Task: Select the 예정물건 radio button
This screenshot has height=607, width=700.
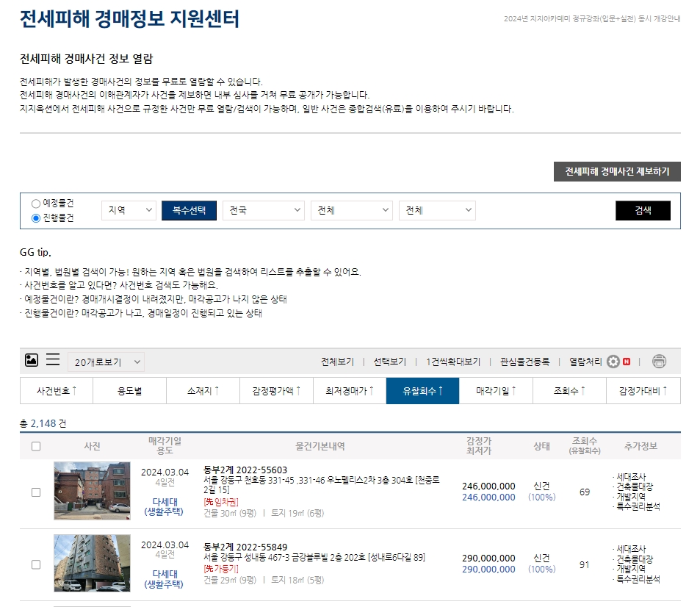Action: coord(33,204)
